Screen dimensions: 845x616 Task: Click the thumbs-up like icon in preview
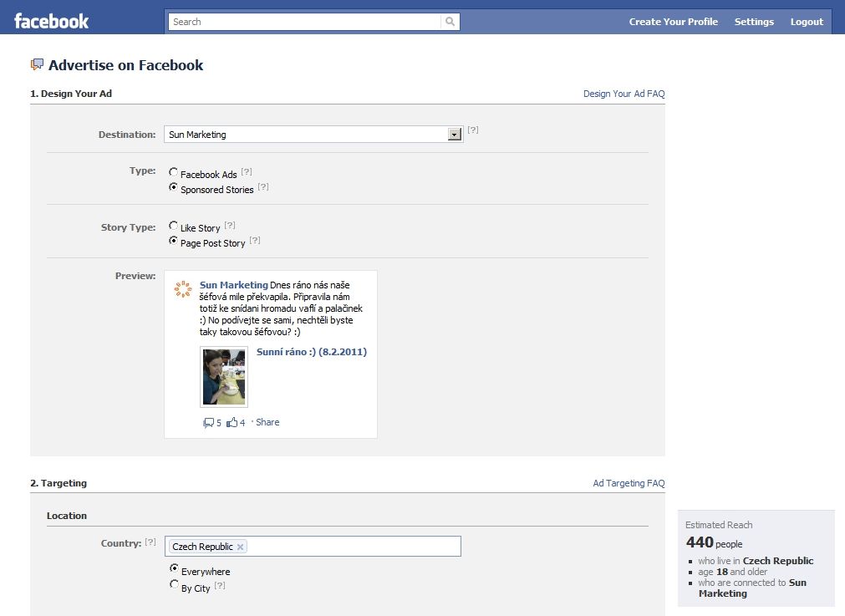pos(232,422)
